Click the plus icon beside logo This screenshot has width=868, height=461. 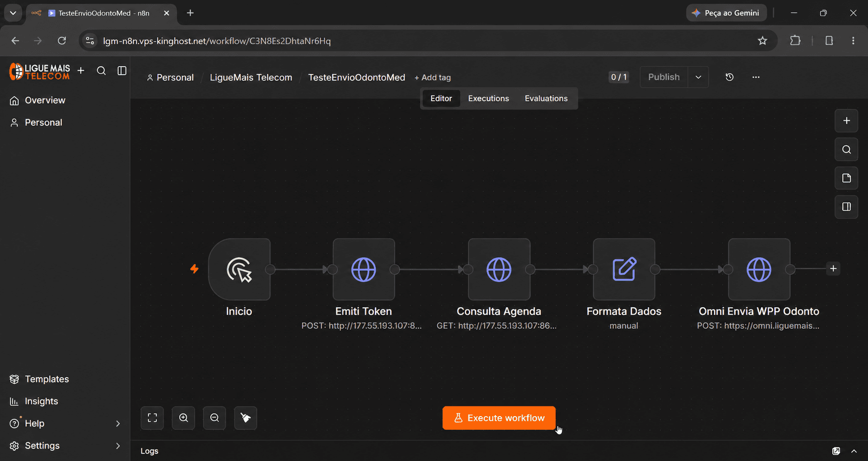pos(81,71)
